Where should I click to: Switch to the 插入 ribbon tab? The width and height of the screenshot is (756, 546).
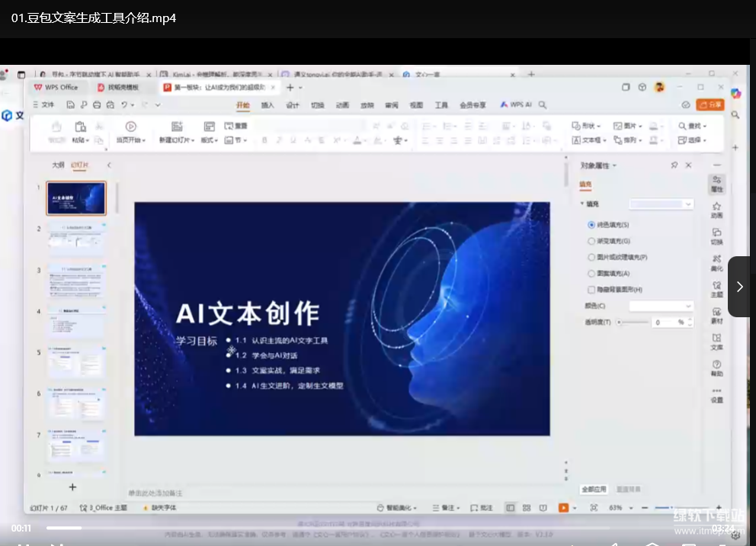[267, 105]
